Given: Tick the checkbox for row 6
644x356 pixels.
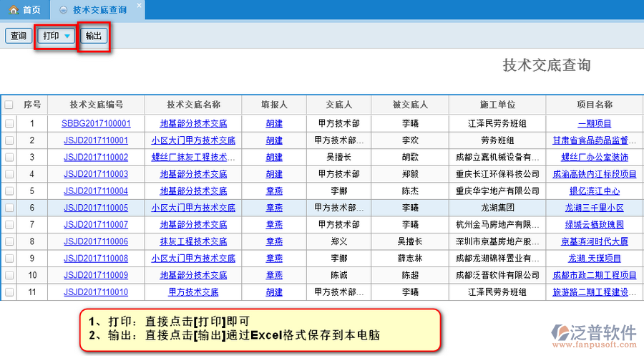Looking at the screenshot, I should tap(9, 208).
